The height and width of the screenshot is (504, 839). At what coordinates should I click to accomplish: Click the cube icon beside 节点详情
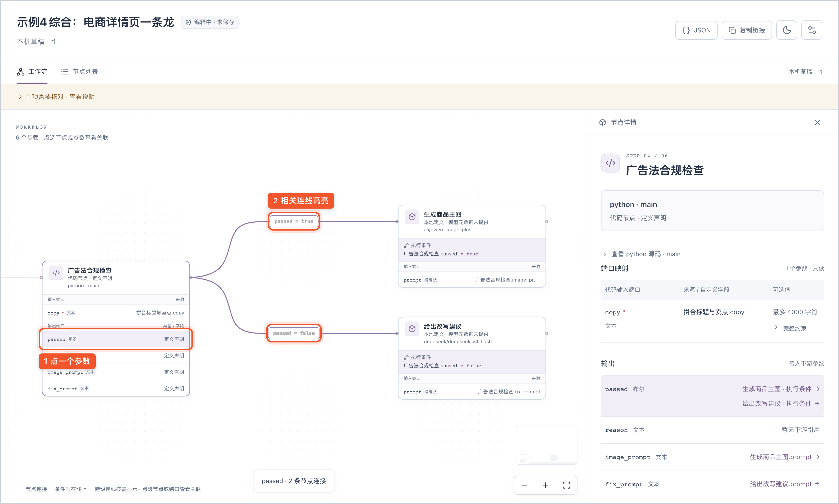coord(602,122)
